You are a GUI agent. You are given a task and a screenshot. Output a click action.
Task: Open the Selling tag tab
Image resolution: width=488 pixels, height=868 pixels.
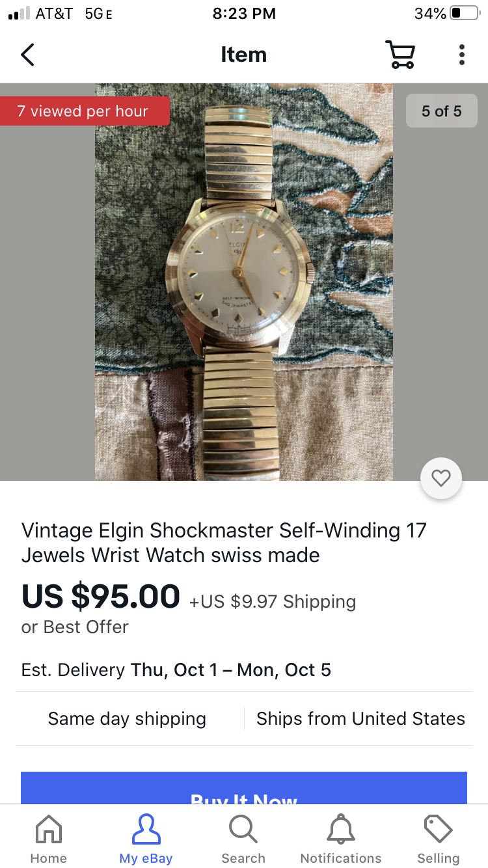coord(439,839)
